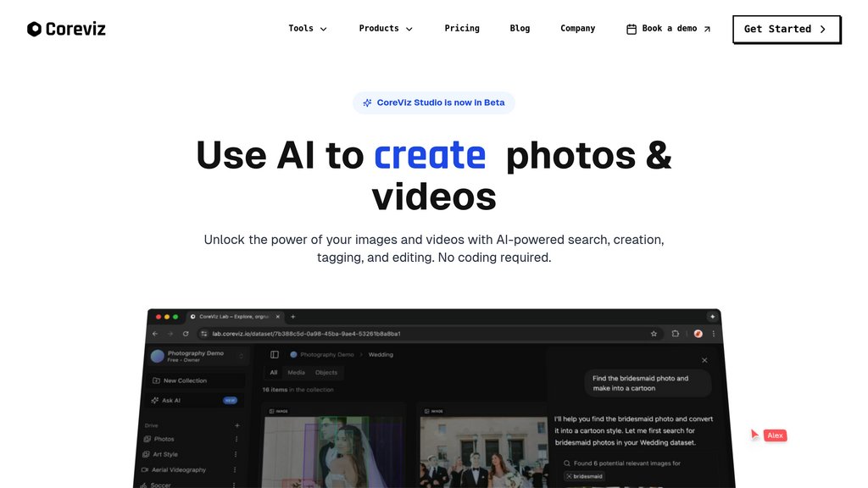Image resolution: width=868 pixels, height=488 pixels.
Task: Click the plus icon next to Drive
Action: click(x=236, y=425)
